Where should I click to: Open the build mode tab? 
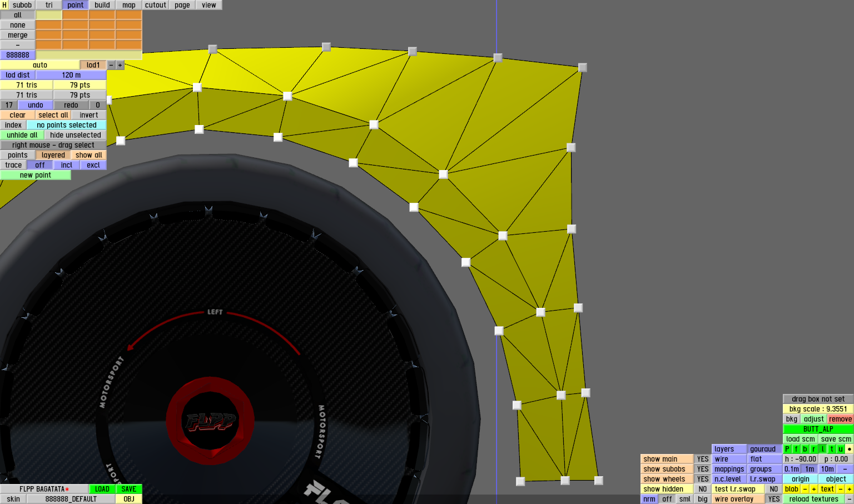click(x=102, y=5)
